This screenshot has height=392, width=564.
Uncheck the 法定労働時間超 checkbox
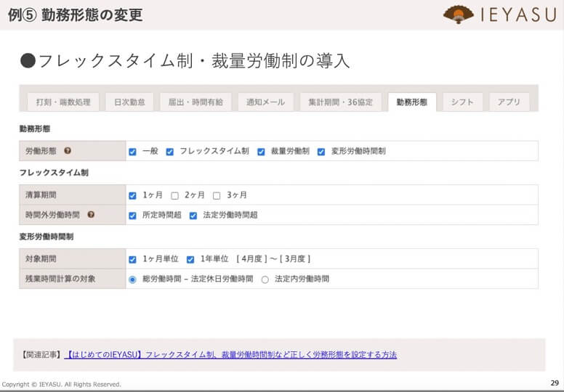pos(193,216)
